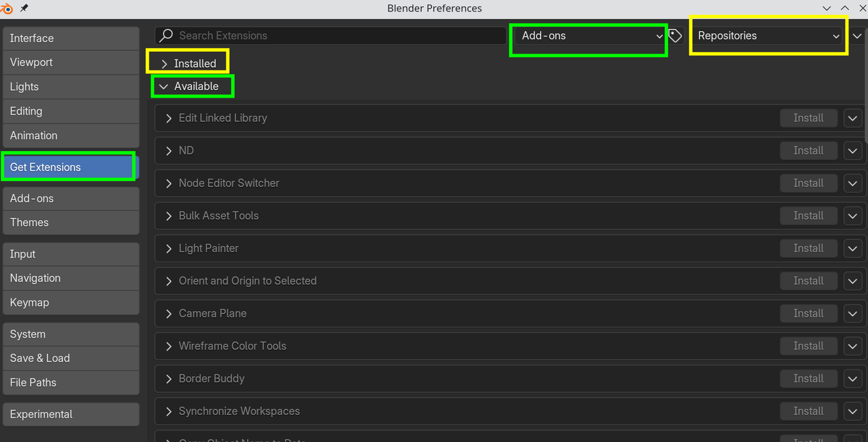
Task: Open options menu for the ND row
Action: click(853, 150)
